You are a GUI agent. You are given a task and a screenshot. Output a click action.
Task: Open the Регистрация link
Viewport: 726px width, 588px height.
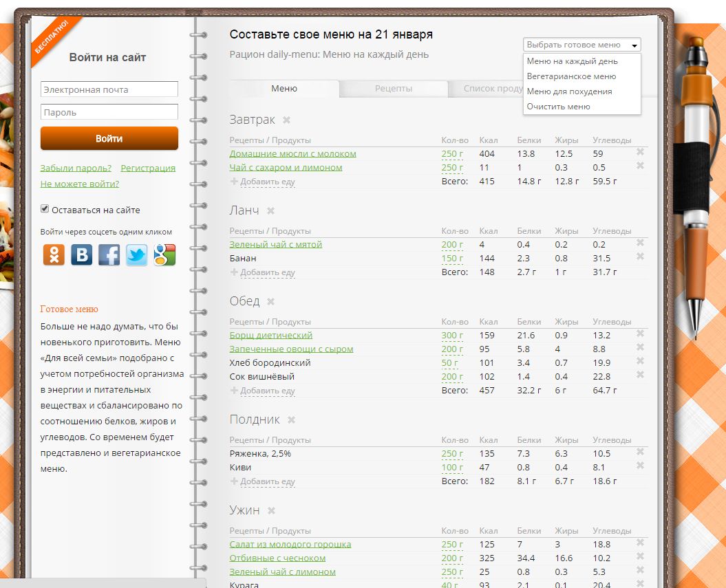148,168
